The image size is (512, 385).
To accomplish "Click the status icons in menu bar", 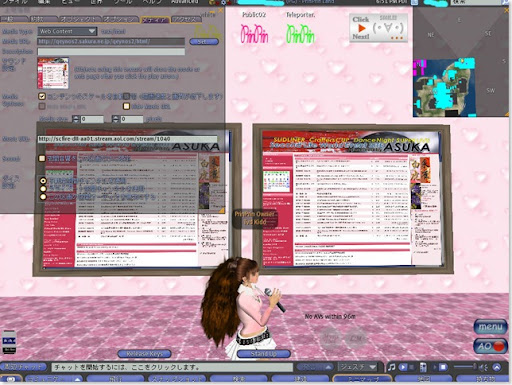I will (x=218, y=2).
